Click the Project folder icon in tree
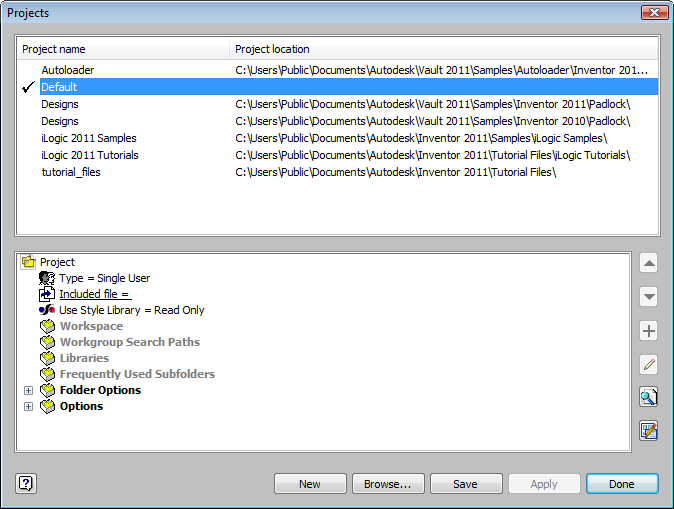The width and height of the screenshot is (674, 509). click(x=28, y=262)
